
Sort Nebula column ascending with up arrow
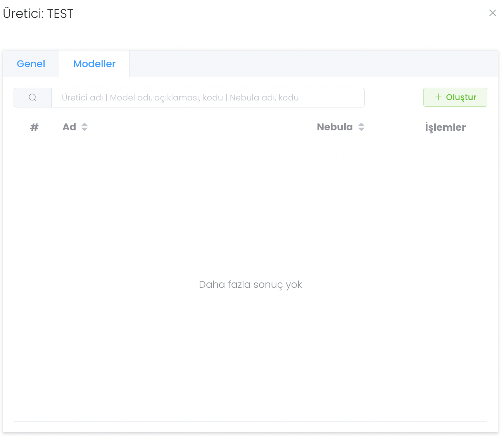361,124
